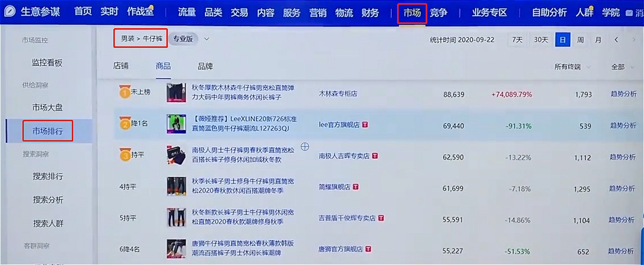Image resolution: width=644 pixels, height=265 pixels.
Task: Select the 日 time granularity
Action: [x=562, y=40]
